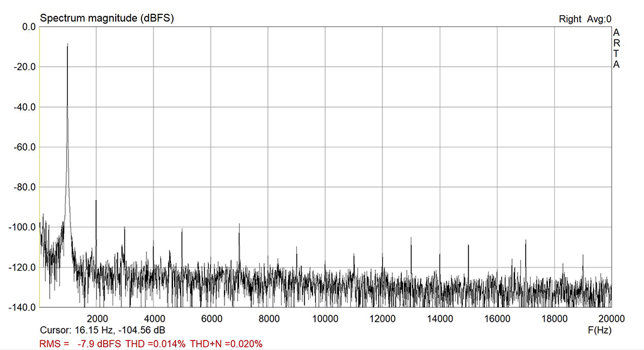Click the '-100.0' y-axis label

pyautogui.click(x=23, y=227)
